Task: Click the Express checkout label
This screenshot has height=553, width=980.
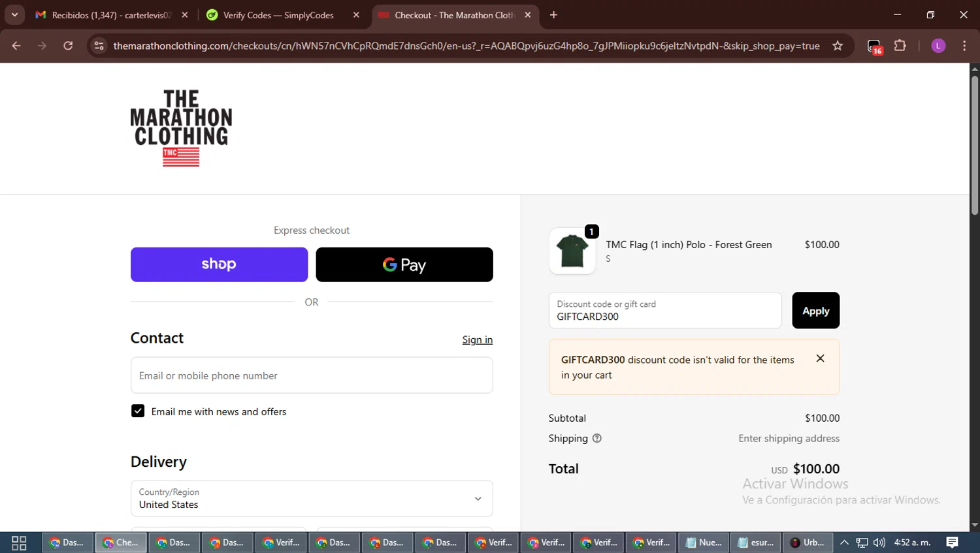Action: point(312,230)
